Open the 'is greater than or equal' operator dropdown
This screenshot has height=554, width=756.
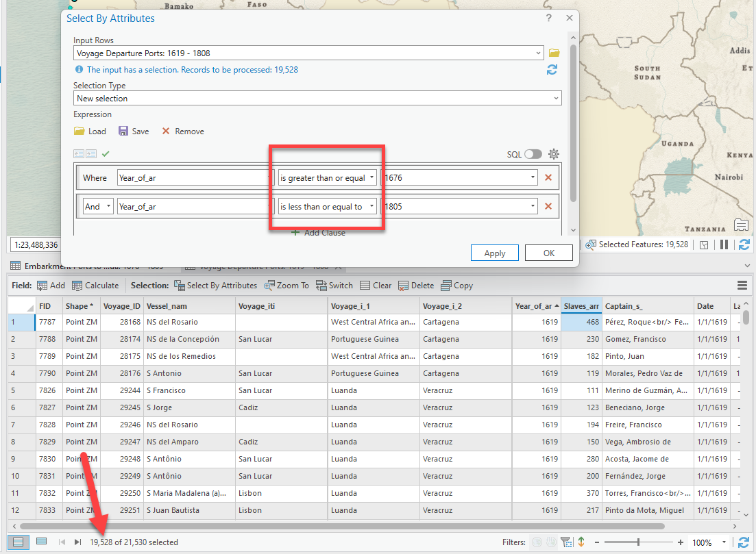coord(327,178)
